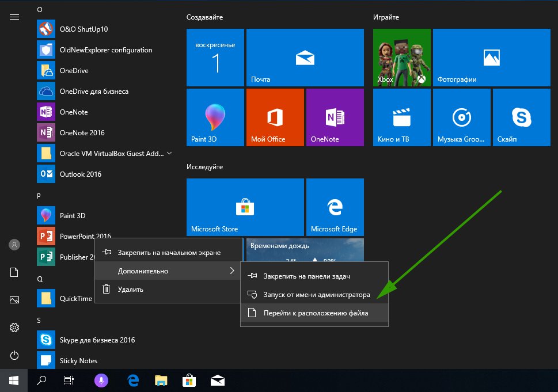Jump to letter P section header

39,196
